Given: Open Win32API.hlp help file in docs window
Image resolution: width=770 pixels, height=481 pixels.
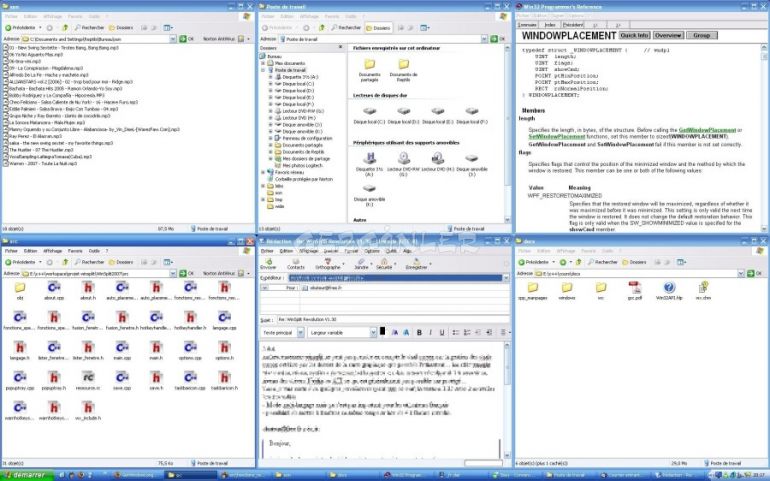Looking at the screenshot, I should (669, 290).
